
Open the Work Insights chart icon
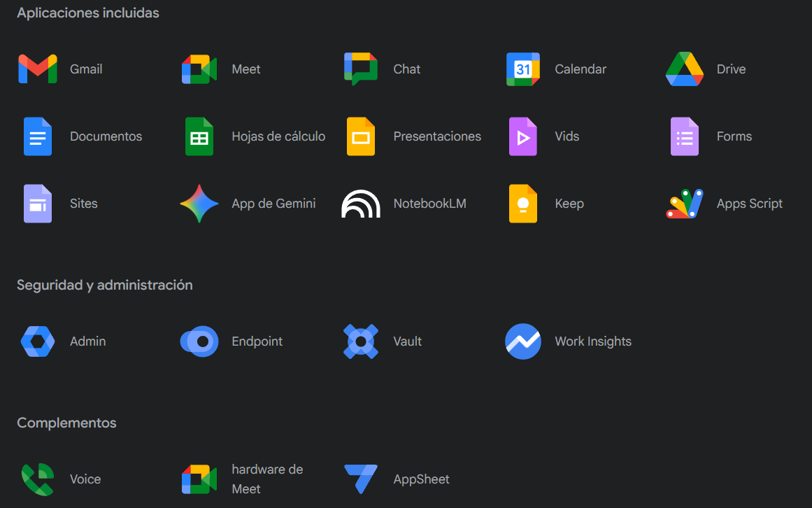point(522,341)
